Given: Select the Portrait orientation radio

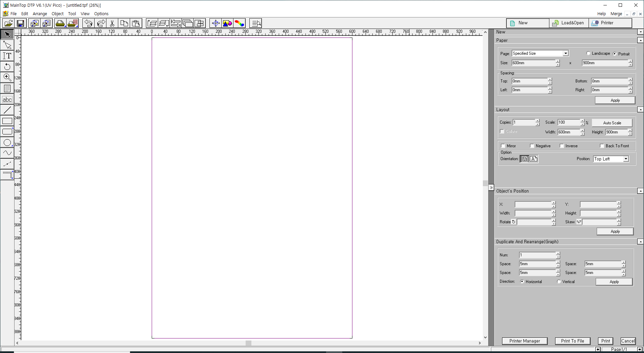Looking at the screenshot, I should (615, 54).
